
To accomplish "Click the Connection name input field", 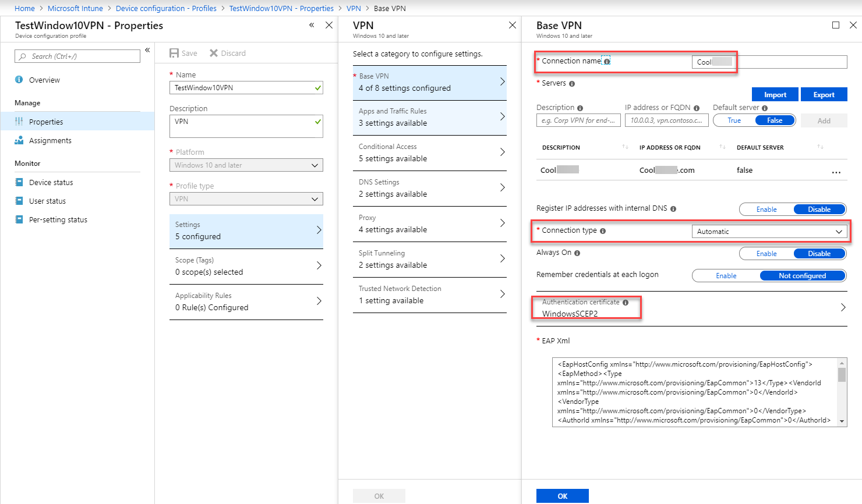I will tap(769, 62).
